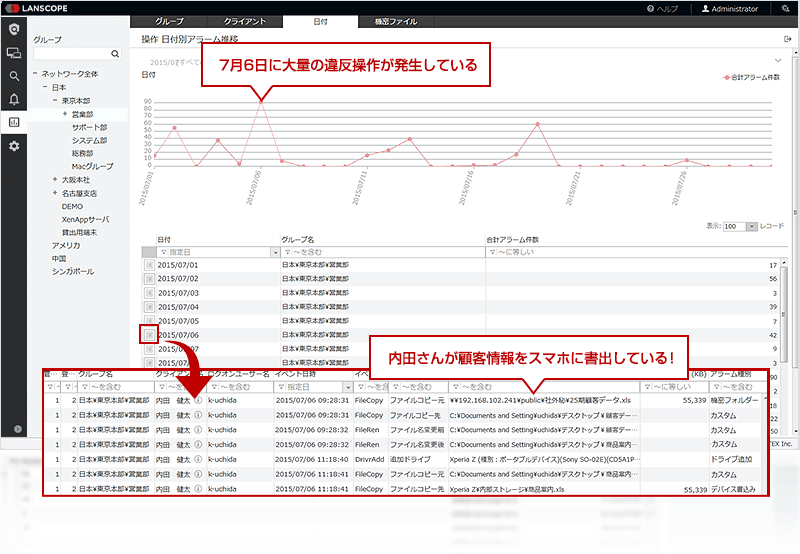Viewport: 800px width, 554px height.
Task: Click the export icon beside the report title
Action: [x=788, y=39]
